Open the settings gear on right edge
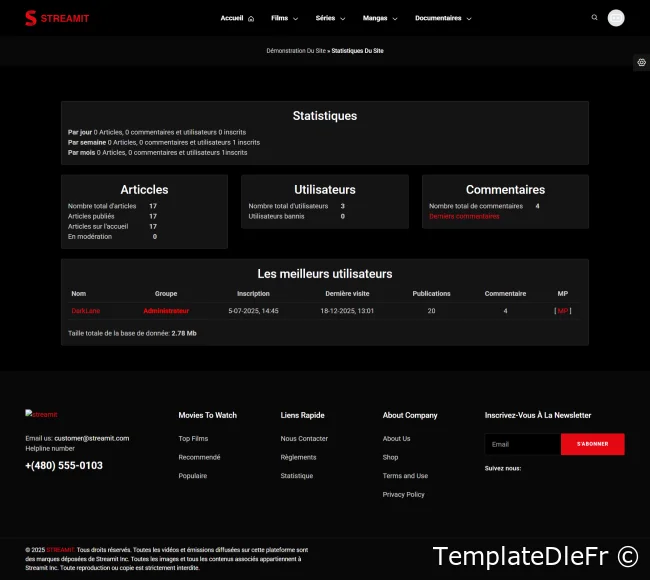The width and height of the screenshot is (650, 580). (641, 62)
